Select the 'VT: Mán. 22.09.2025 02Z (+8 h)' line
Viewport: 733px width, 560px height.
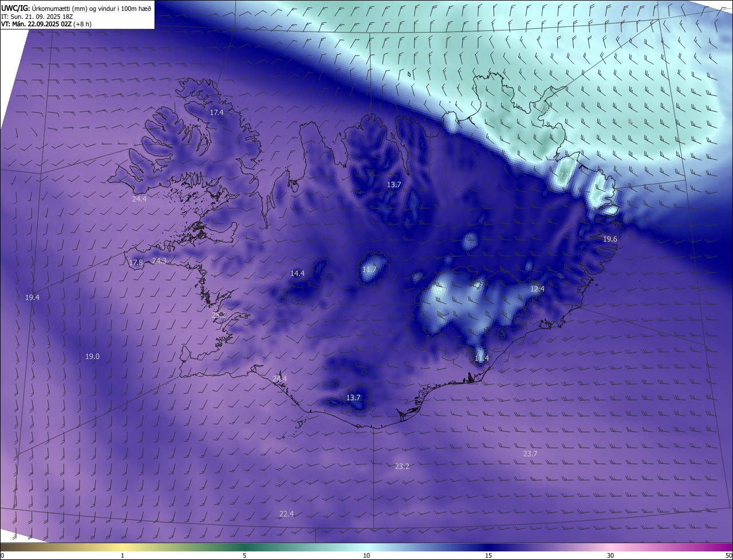pyautogui.click(x=46, y=24)
